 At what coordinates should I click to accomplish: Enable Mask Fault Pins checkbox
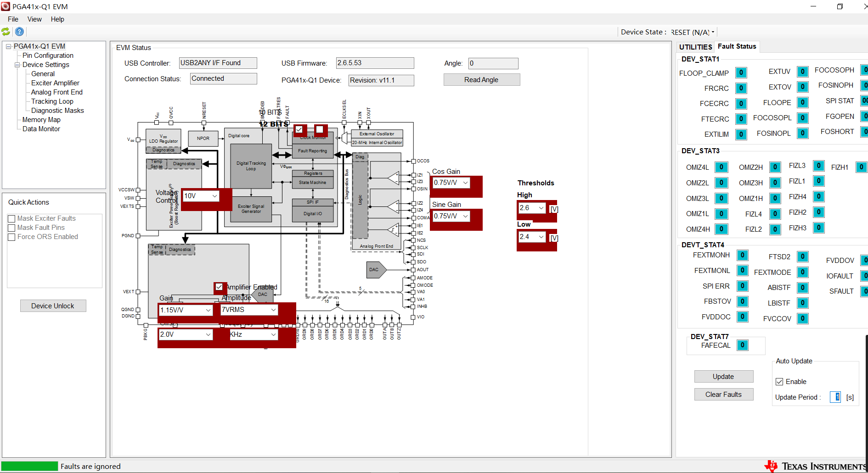tap(12, 228)
